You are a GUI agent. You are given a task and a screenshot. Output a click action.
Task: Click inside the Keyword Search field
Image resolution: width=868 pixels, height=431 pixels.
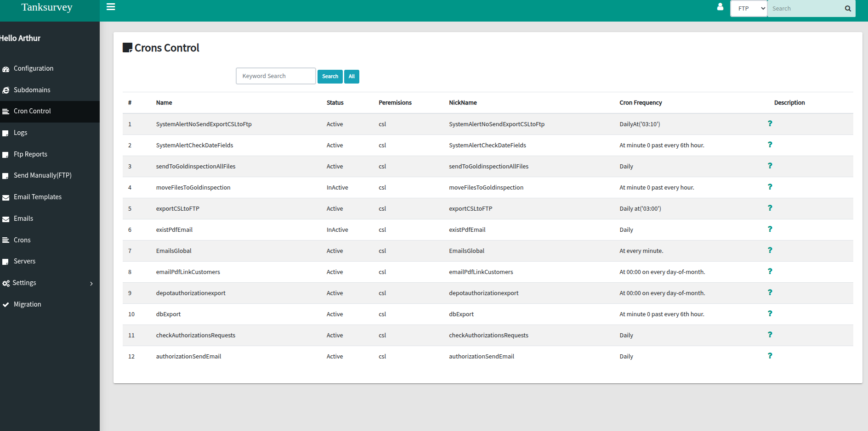(275, 76)
